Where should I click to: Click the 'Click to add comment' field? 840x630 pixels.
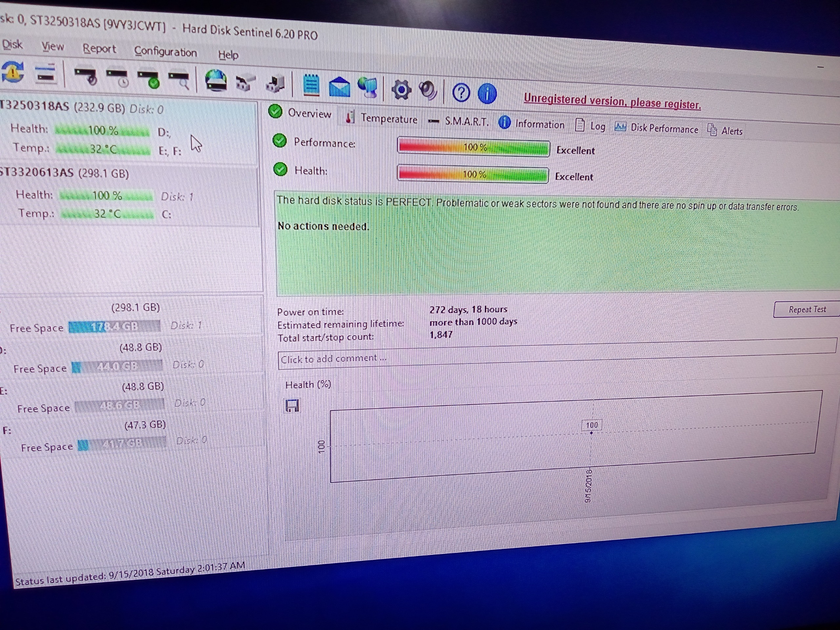(x=557, y=353)
